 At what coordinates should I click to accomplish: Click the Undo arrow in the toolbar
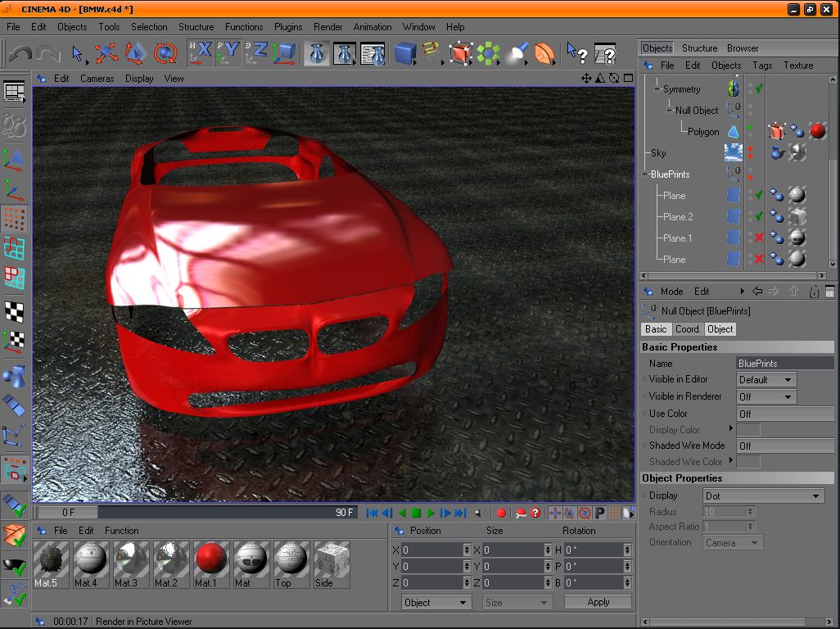click(x=20, y=54)
